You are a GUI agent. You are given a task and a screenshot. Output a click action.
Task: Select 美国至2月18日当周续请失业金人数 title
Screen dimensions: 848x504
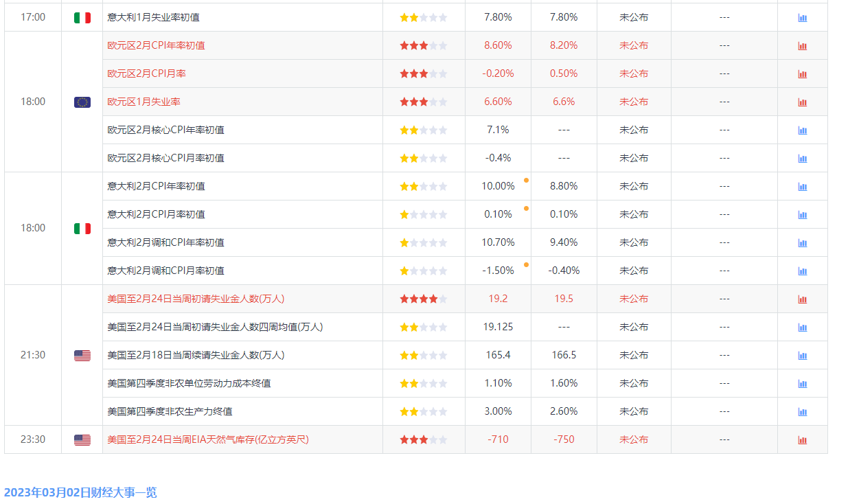196,355
